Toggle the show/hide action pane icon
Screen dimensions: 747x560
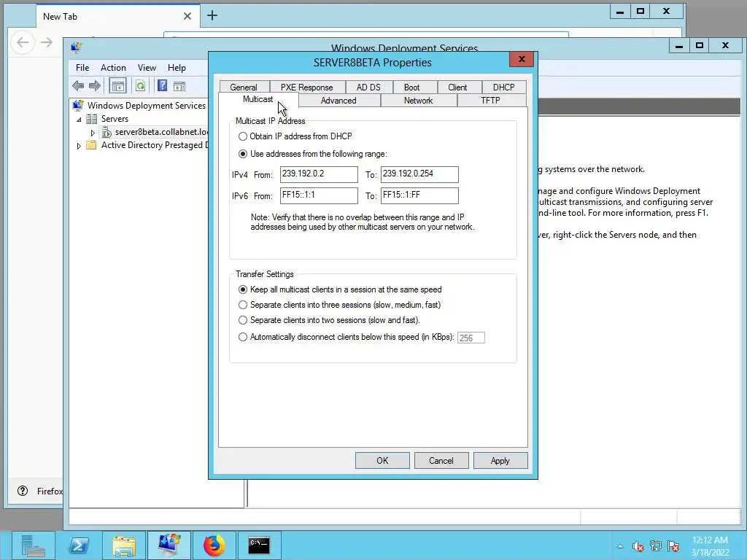click(179, 86)
